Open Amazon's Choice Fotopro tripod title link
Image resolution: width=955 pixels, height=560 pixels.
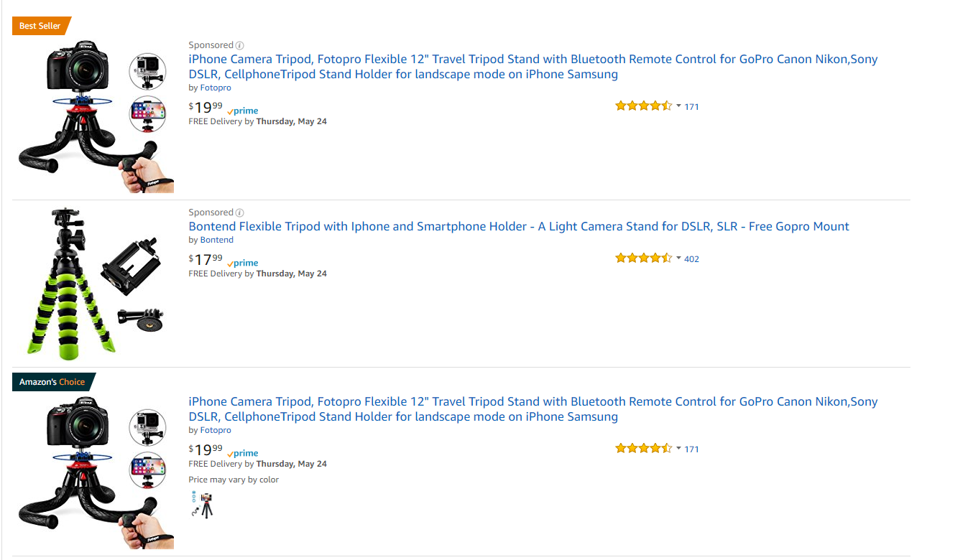pyautogui.click(x=533, y=409)
